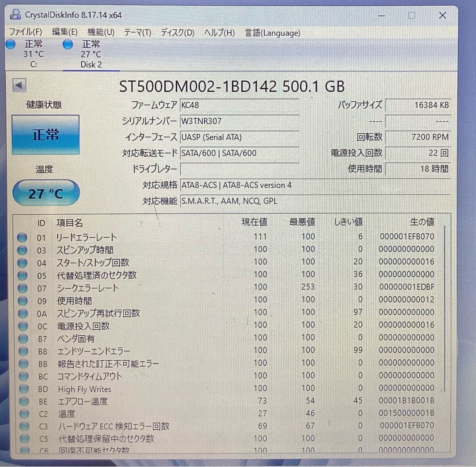This screenshot has height=467, width=476.
Task: Click status circle for ID 07 row
Action: [x=23, y=288]
